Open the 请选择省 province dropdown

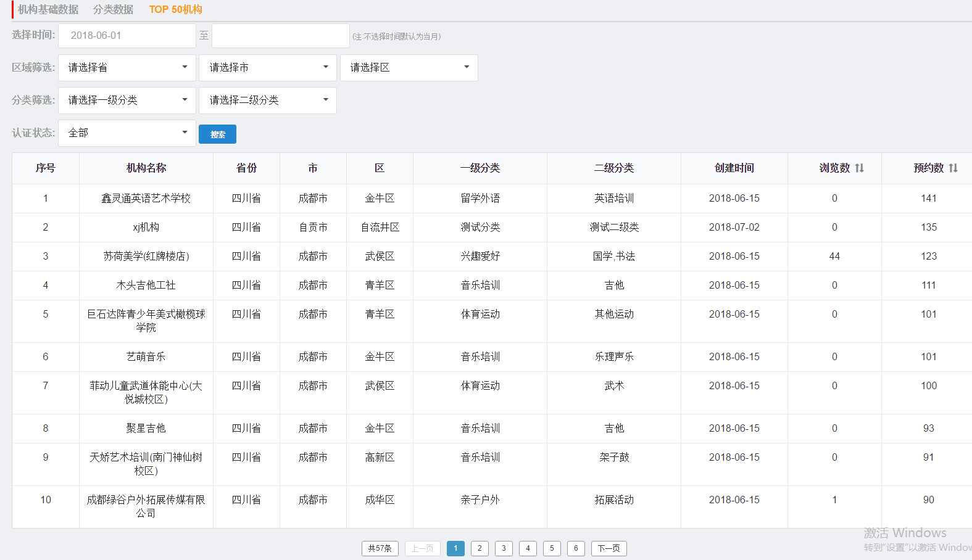pos(127,68)
